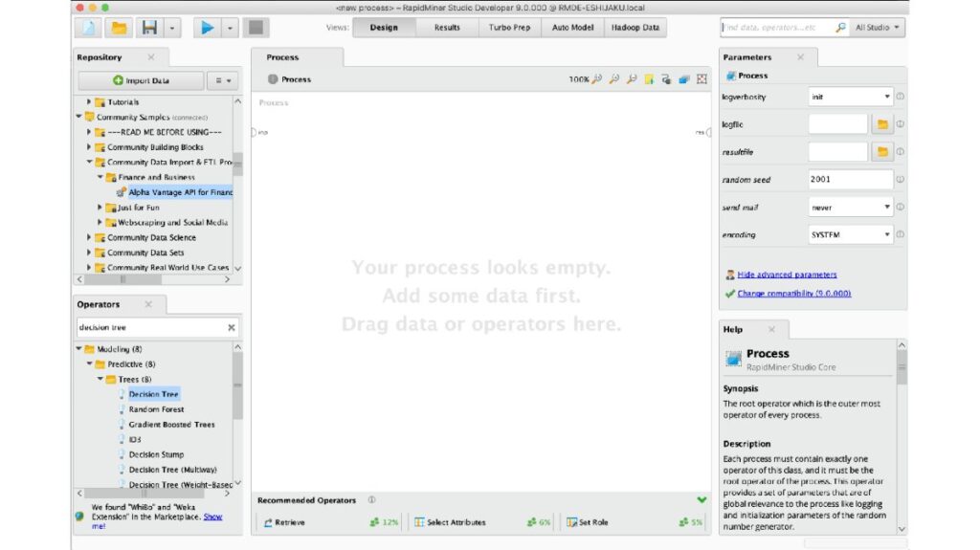Open the All Studio search scope dropdown
980x550 pixels.
(877, 28)
